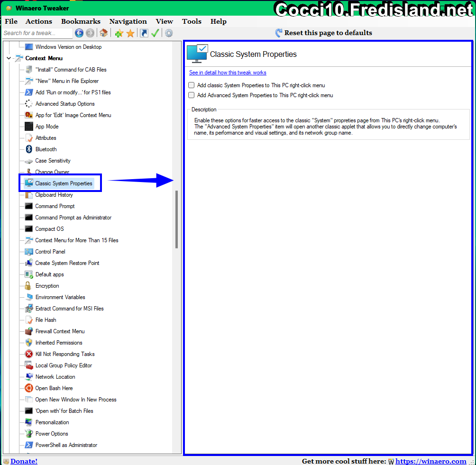Select Environment Variables tree item
Image resolution: width=476 pixels, height=465 pixels.
60,297
